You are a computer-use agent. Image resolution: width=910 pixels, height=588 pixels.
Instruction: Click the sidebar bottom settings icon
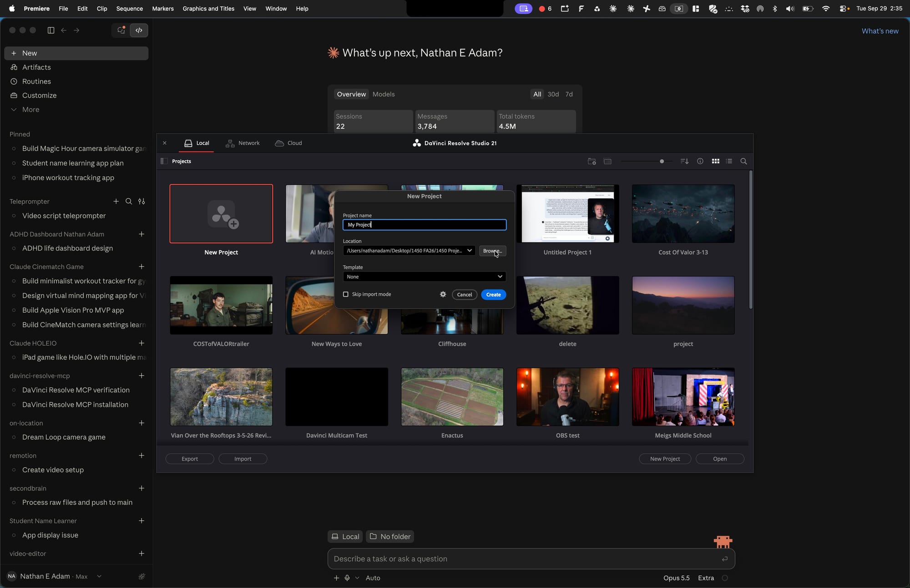point(142,577)
